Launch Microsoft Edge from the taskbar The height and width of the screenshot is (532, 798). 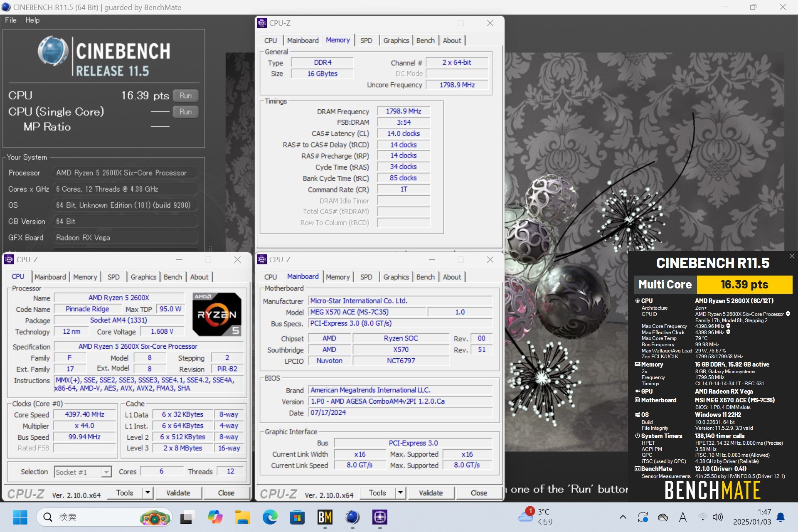(x=270, y=517)
